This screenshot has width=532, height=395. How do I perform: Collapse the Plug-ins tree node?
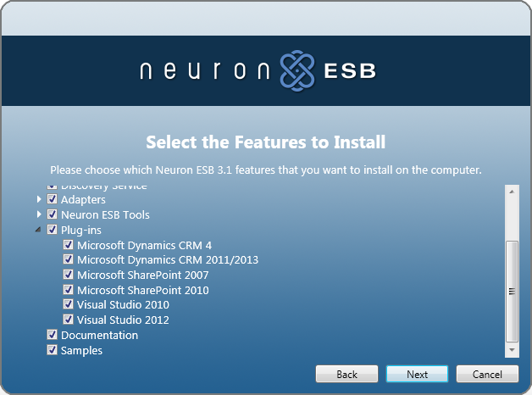point(38,230)
